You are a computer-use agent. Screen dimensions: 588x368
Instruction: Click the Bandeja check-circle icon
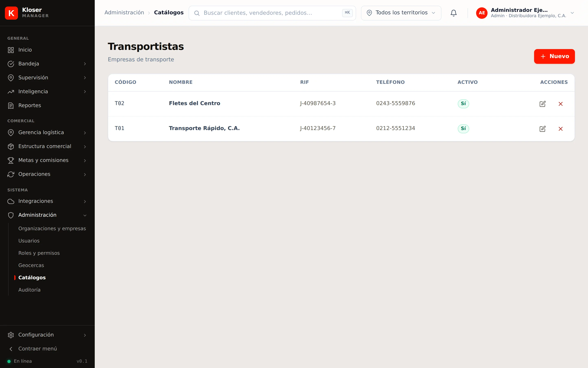point(11,64)
